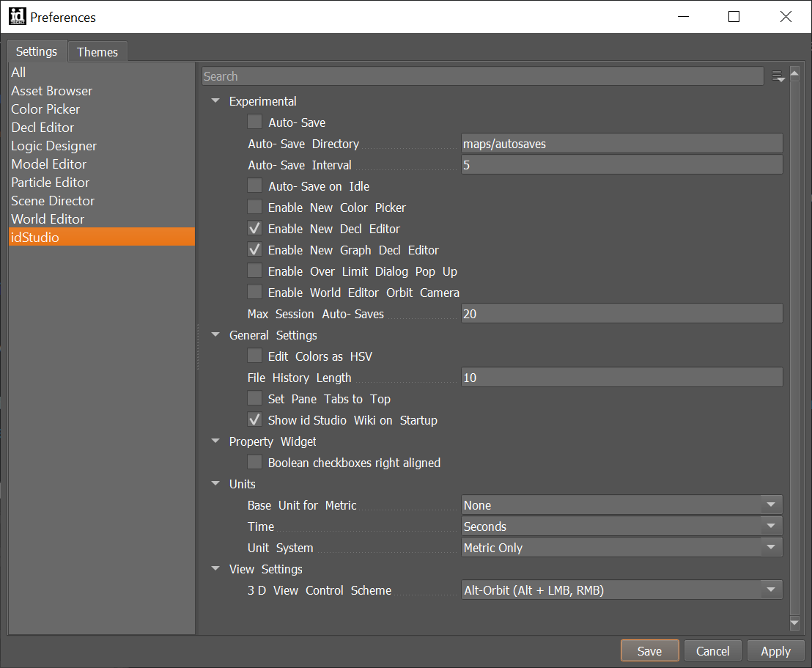Enable Over Limit Dialog Pop Up

click(x=254, y=271)
